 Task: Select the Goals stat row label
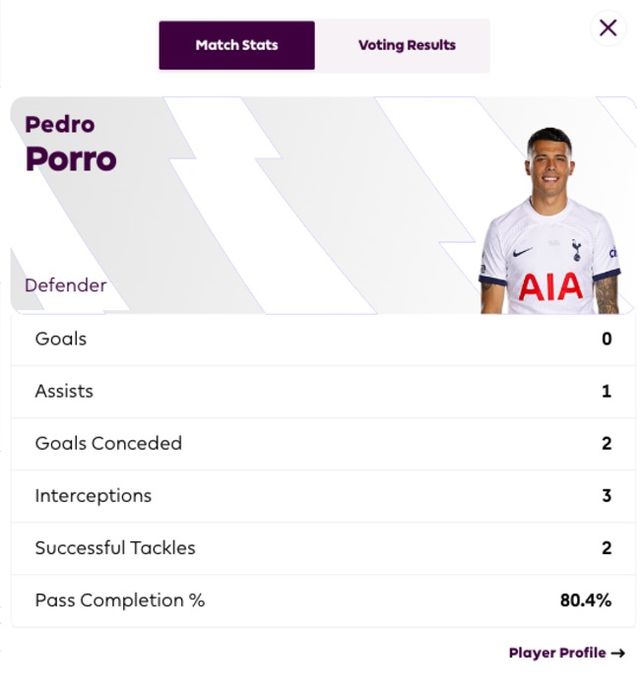(x=61, y=339)
